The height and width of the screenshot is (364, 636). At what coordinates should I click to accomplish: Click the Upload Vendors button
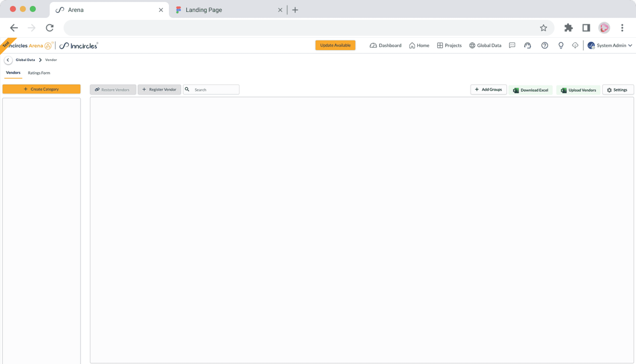[x=578, y=90]
